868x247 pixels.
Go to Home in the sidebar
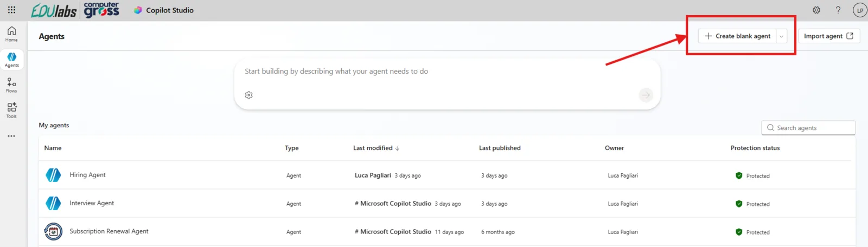11,34
